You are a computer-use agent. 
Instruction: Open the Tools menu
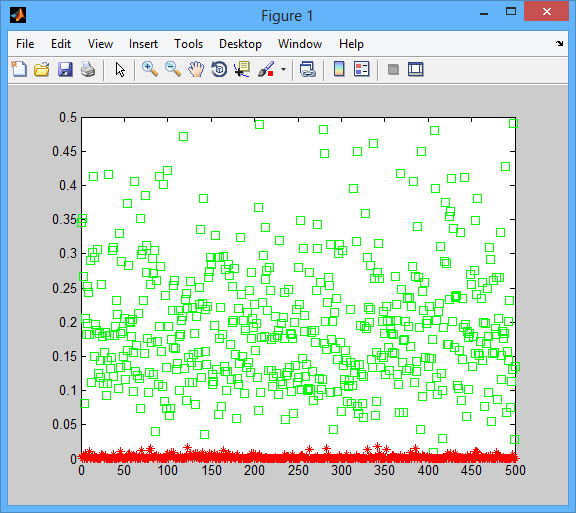point(188,44)
